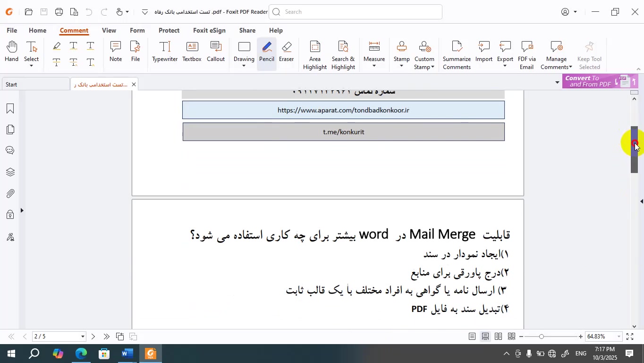Open the Layers panel in sidebar
Image resolution: width=644 pixels, height=363 pixels.
coord(10,172)
